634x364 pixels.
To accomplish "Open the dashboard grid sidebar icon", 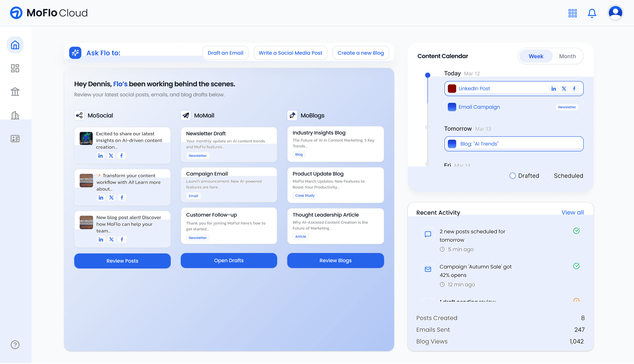I will click(x=15, y=68).
